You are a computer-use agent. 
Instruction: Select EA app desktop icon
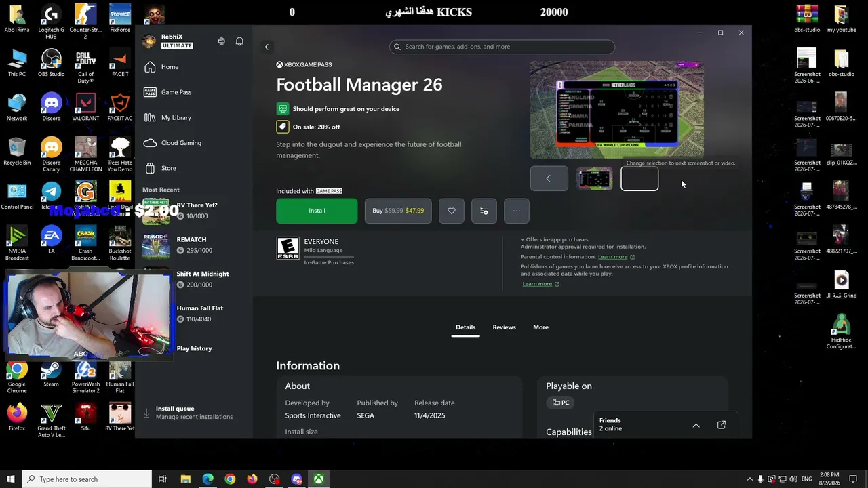click(x=52, y=241)
